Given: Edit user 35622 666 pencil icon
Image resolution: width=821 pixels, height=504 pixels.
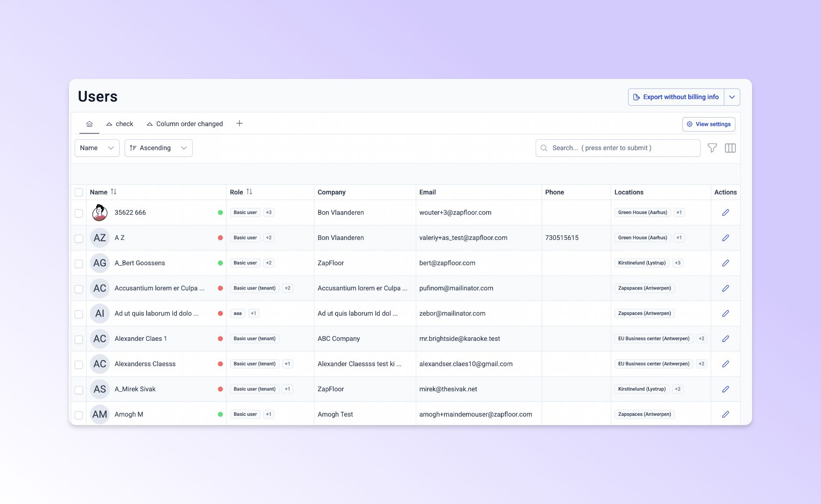Looking at the screenshot, I should (725, 213).
